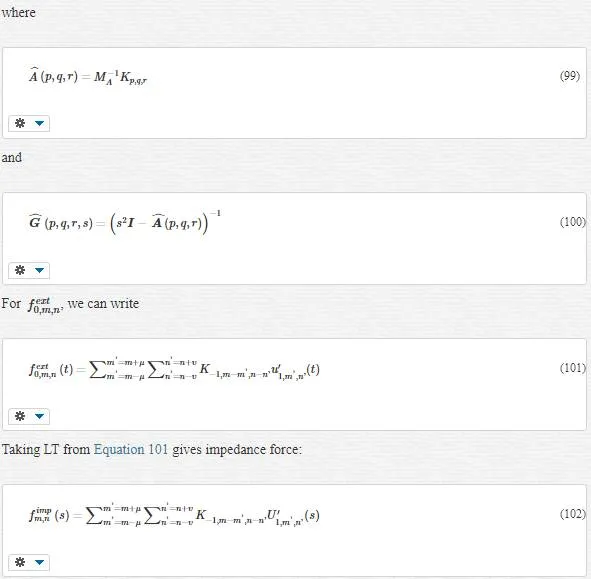Click the f ext double-sum formula in Equation 101
This screenshot has height=579, width=591.
pos(174,369)
